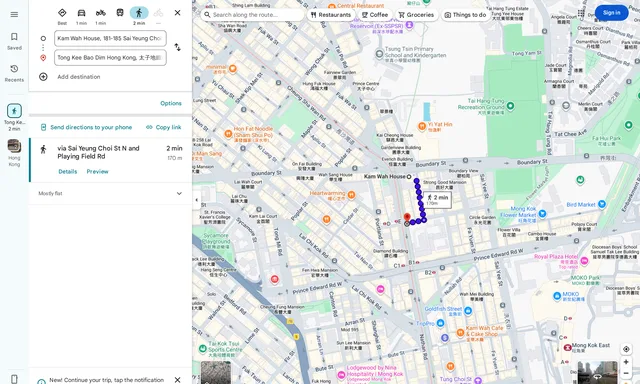Click Kam Wah House origin marker
Image resolution: width=640 pixels, height=384 pixels.
[409, 177]
